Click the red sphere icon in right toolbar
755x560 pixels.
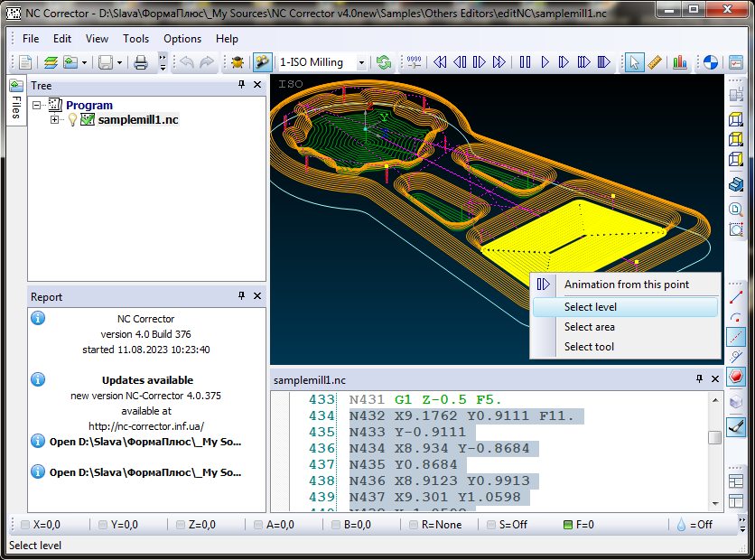click(x=736, y=377)
